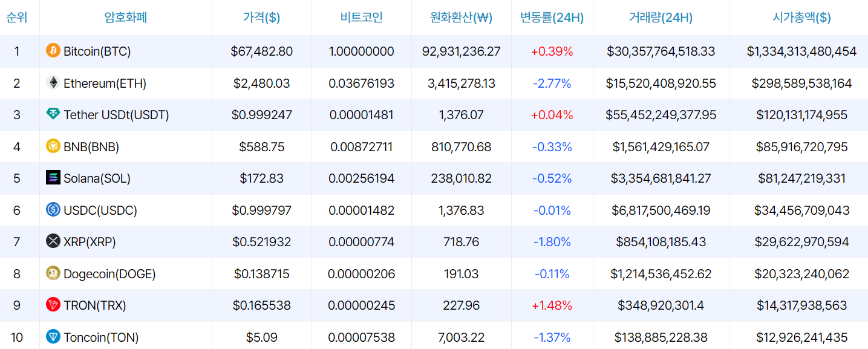Select BNB price $588.75
This screenshot has height=349, width=868.
[261, 147]
